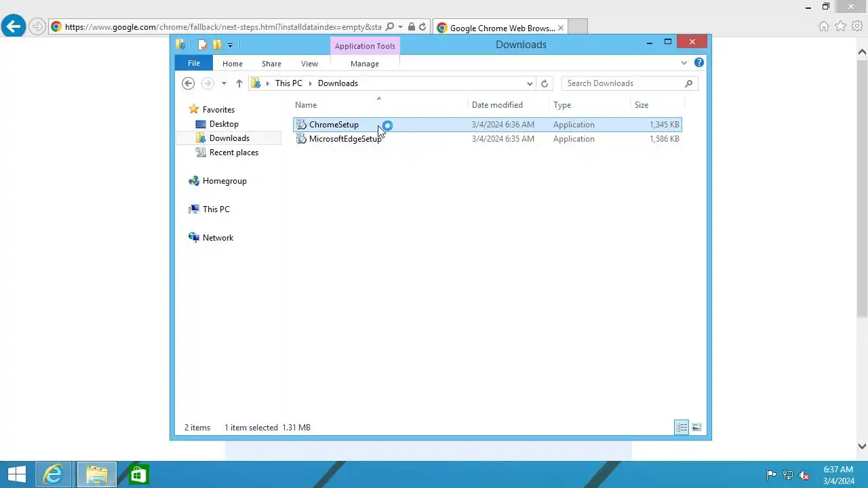Refresh the page in Internet Explorer

point(422,27)
